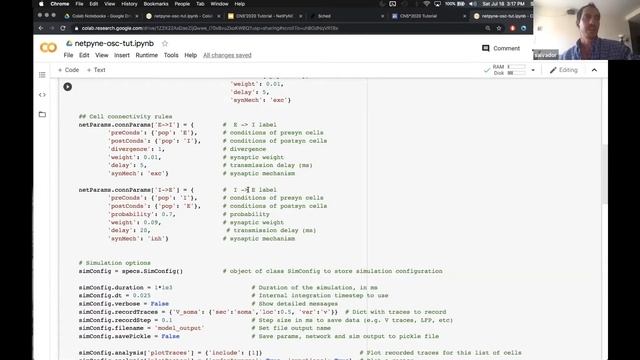Screen dimensions: 640x360
Task: Switch to Colab Notebooks Google Drive tab
Action: (x=100, y=16)
